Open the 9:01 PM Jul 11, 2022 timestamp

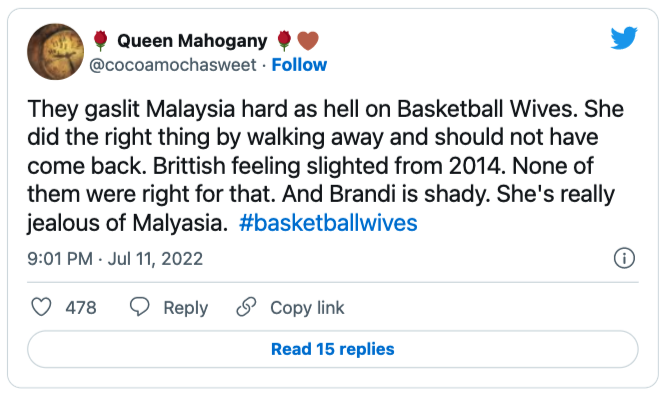click(115, 258)
